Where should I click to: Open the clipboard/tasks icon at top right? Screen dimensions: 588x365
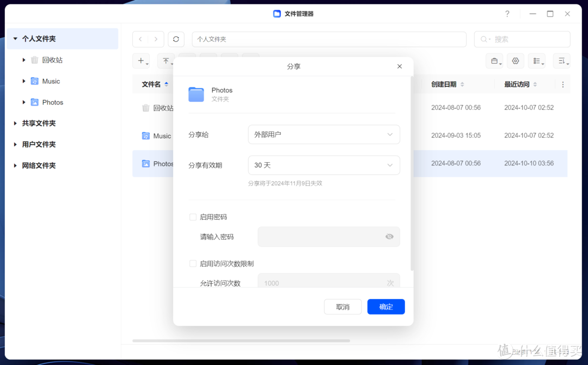click(494, 61)
